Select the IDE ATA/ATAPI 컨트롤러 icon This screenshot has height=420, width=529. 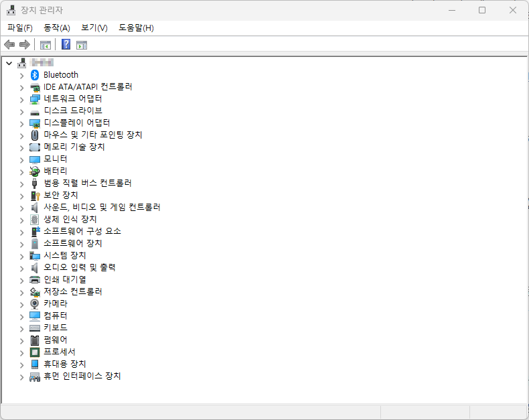tap(34, 87)
